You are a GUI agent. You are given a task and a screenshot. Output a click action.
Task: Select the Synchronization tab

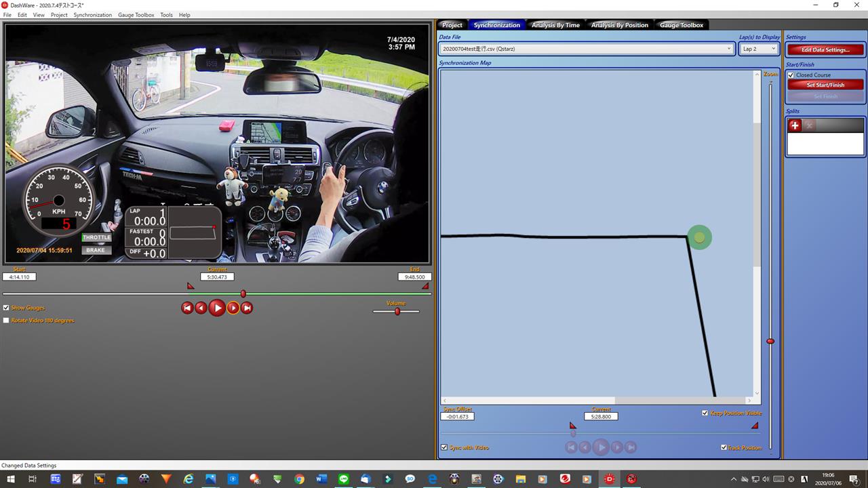tap(497, 25)
